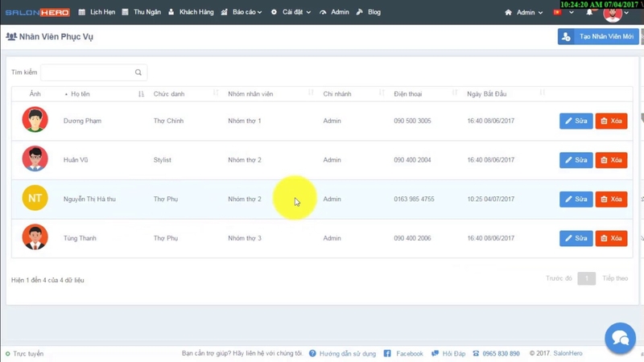Open the language flag dropdown
644x362 pixels.
(563, 12)
